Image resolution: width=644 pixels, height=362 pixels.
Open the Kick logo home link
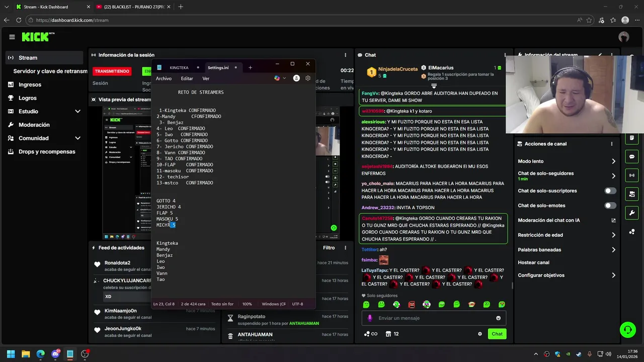(x=38, y=37)
